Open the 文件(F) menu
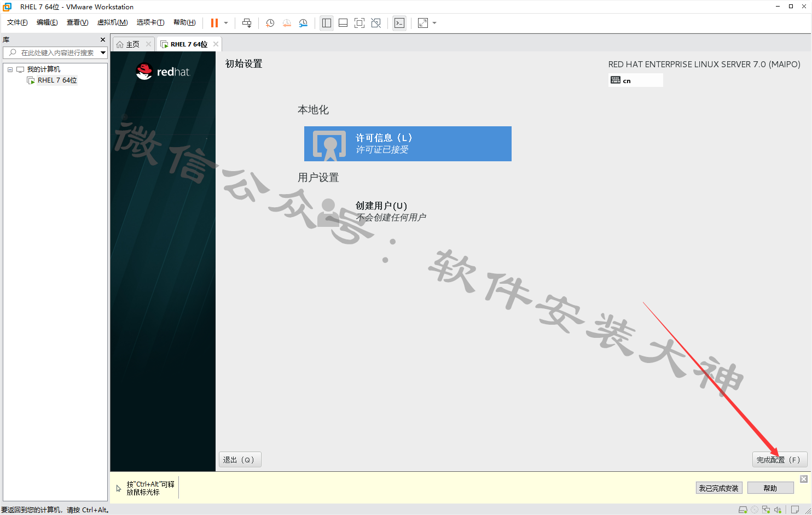The width and height of the screenshot is (812, 515). [17, 22]
